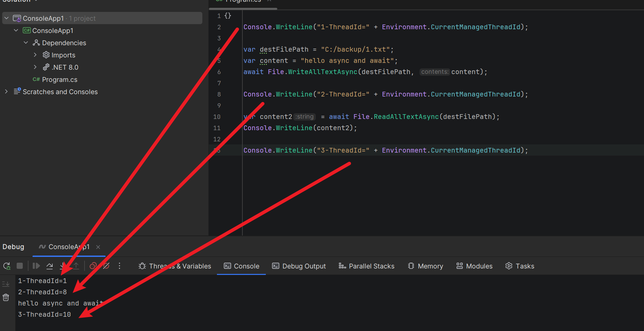Expand the Imports tree node

click(x=35, y=55)
